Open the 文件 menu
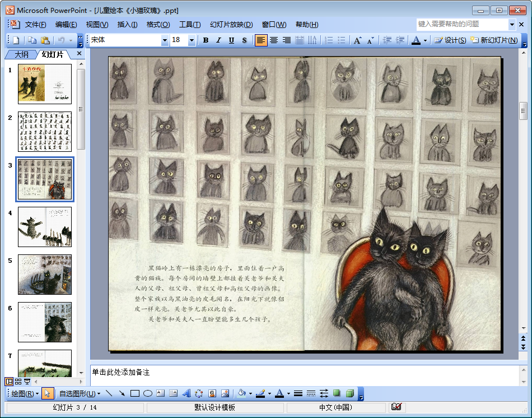The height and width of the screenshot is (418, 532). [x=35, y=25]
